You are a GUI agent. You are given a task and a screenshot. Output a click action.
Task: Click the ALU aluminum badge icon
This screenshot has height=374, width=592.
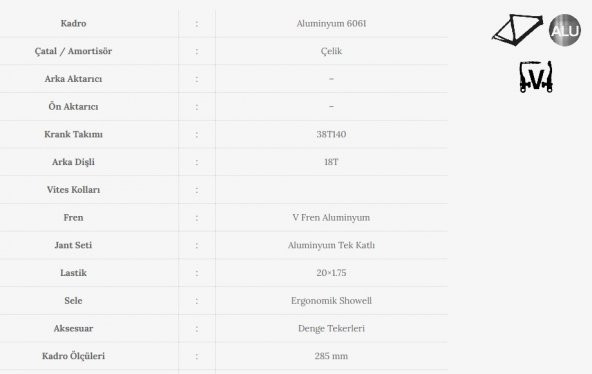click(x=565, y=30)
